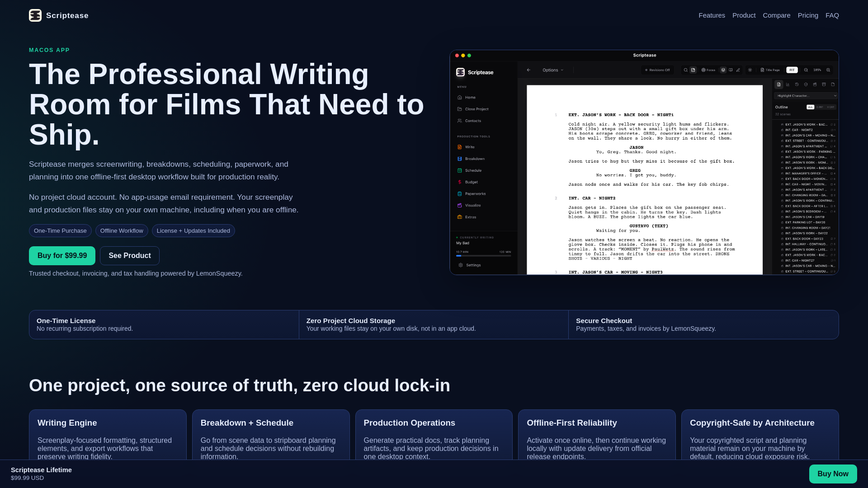Viewport: 868px width, 488px height.
Task: Click the 109% zoom level value
Action: 817,70
